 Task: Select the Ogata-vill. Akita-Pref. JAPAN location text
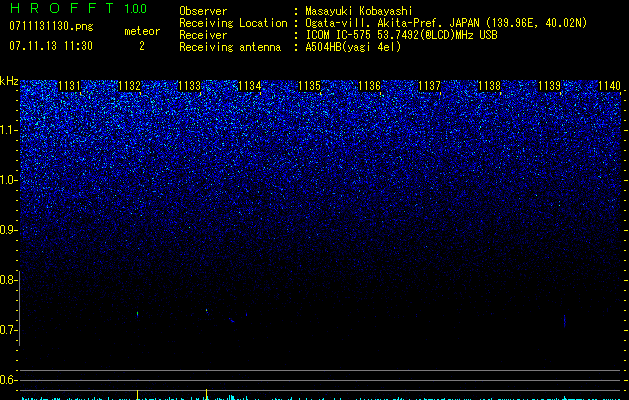point(446,23)
